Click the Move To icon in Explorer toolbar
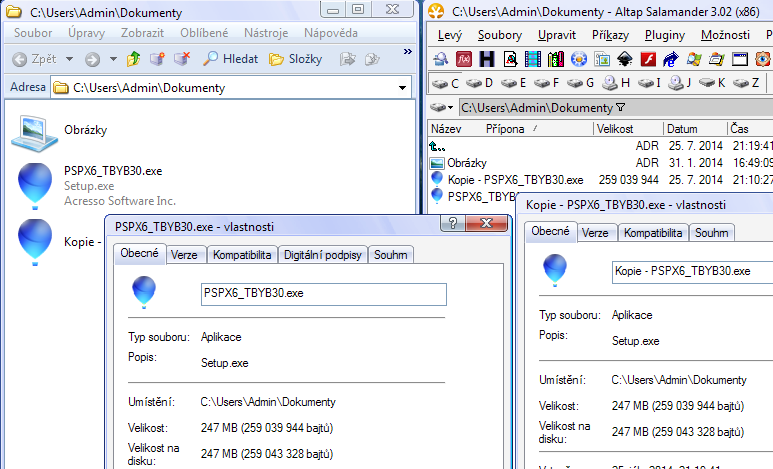Screen dimensions: 773x469 pyautogui.click(x=348, y=60)
